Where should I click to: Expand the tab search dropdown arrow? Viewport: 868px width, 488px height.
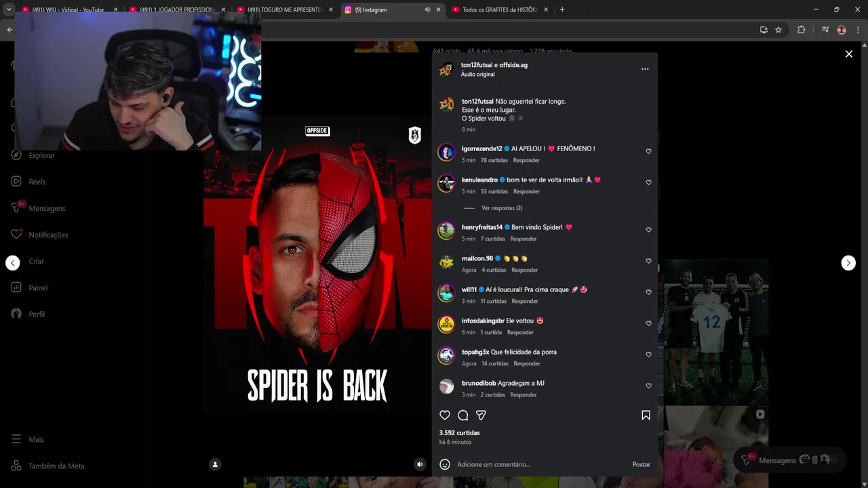click(x=9, y=9)
